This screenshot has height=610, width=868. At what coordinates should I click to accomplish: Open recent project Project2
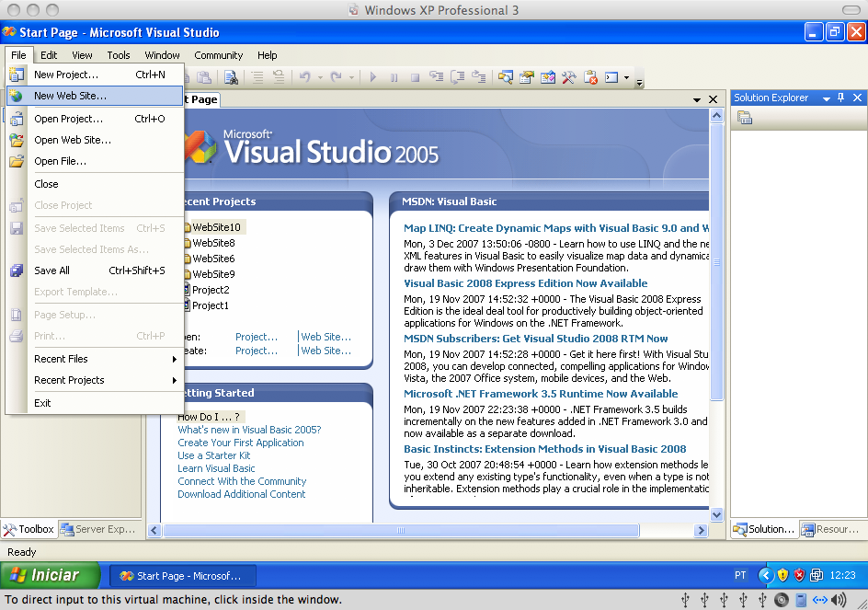point(211,290)
